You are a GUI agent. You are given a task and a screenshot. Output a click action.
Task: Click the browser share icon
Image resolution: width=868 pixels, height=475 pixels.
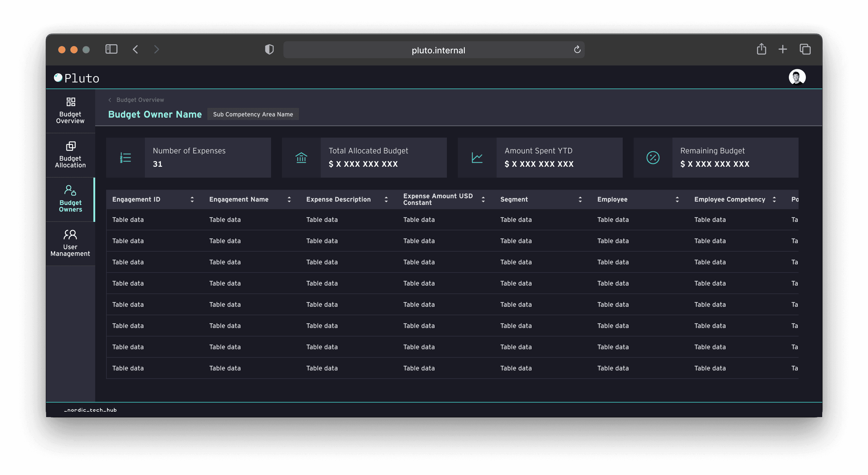click(761, 49)
